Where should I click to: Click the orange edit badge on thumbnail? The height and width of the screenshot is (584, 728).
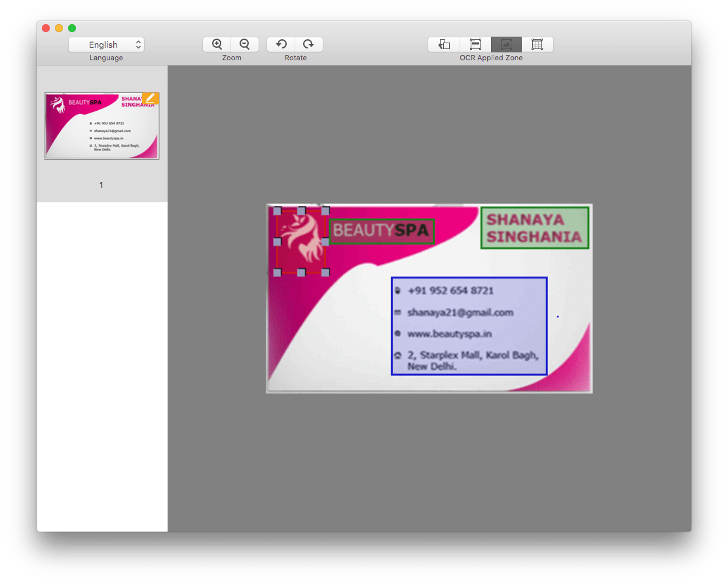click(x=151, y=98)
